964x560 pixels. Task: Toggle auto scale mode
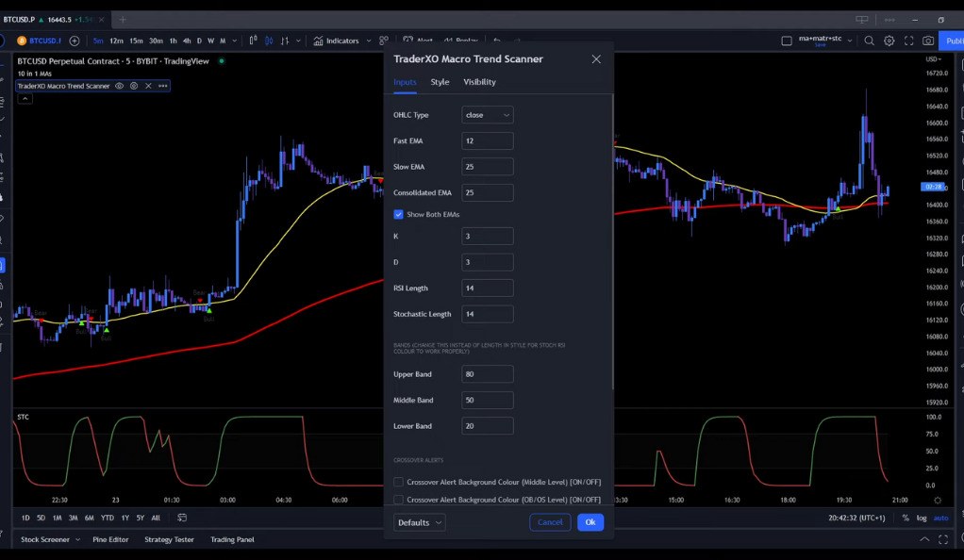coord(940,518)
